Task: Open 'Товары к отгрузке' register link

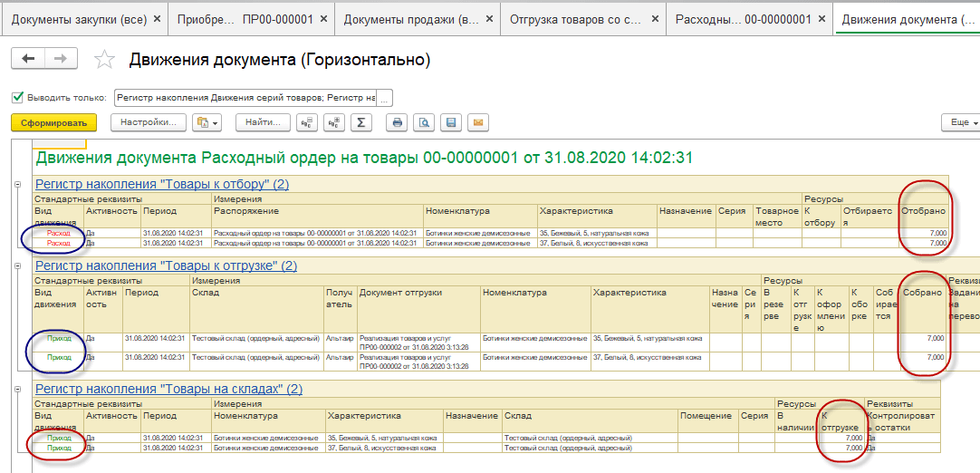Action: (x=167, y=265)
